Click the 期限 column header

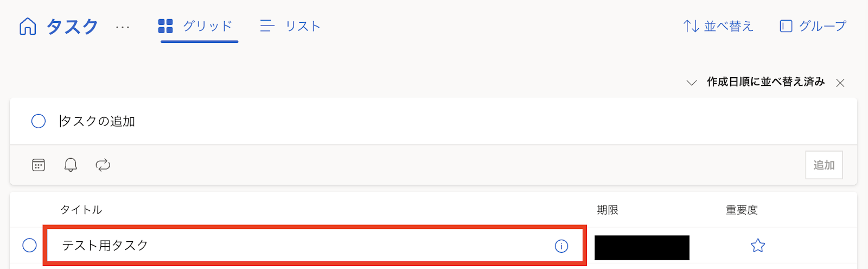click(607, 210)
